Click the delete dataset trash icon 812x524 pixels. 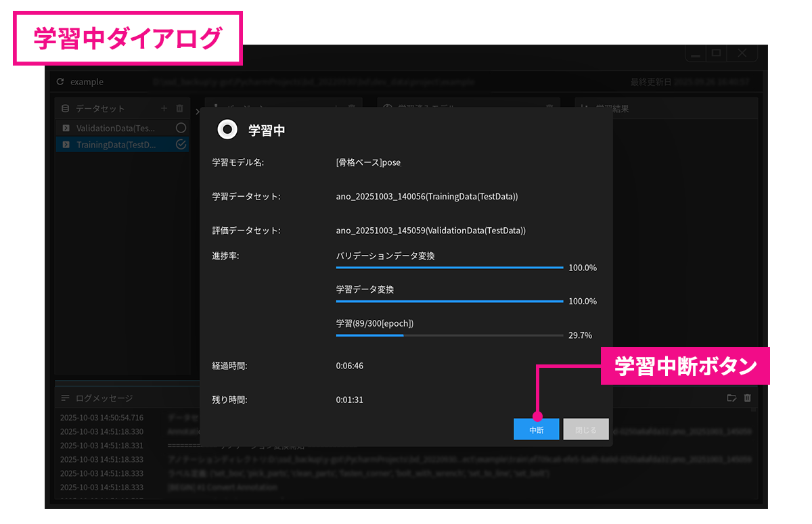179,108
